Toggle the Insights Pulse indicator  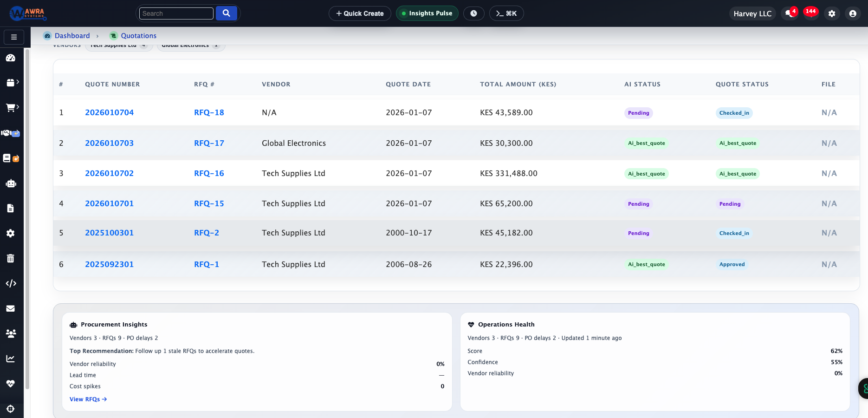pyautogui.click(x=427, y=13)
